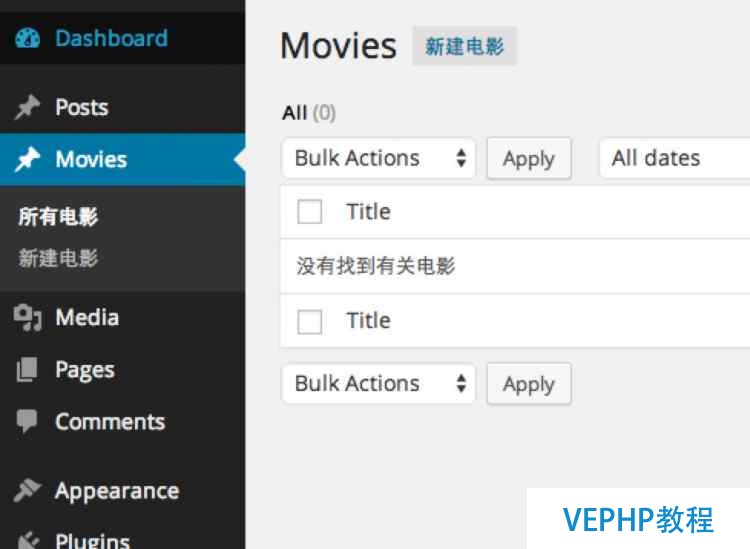Click the Media camera-and-music icon

tap(27, 318)
